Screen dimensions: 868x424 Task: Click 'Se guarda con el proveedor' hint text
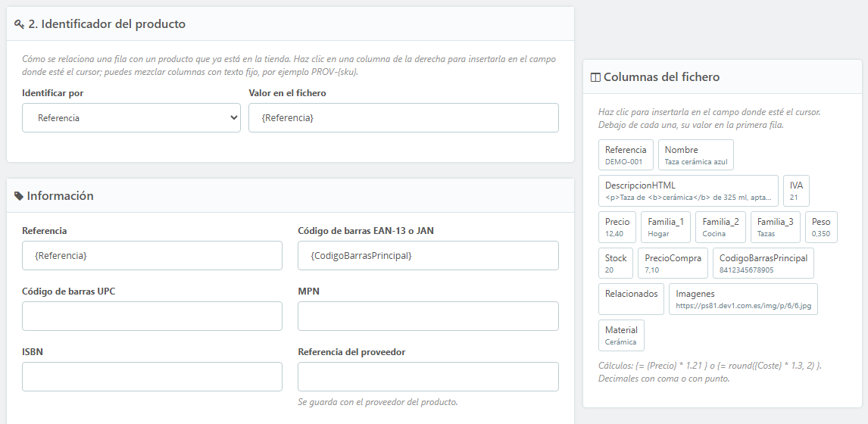[x=377, y=402]
